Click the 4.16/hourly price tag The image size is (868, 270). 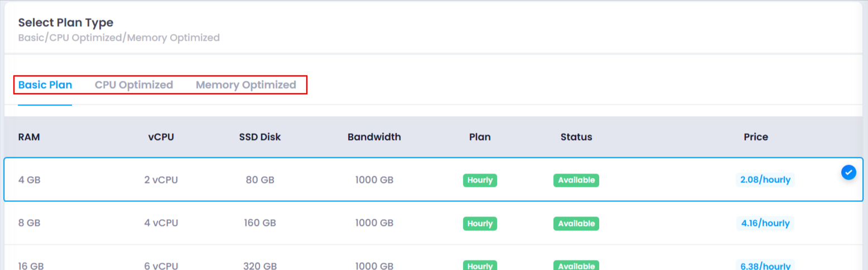pos(765,223)
